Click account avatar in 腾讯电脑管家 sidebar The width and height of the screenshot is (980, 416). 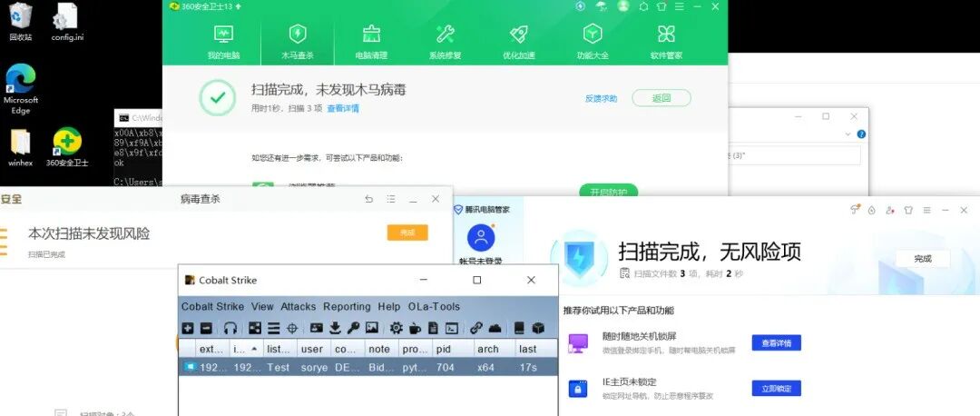pos(481,238)
